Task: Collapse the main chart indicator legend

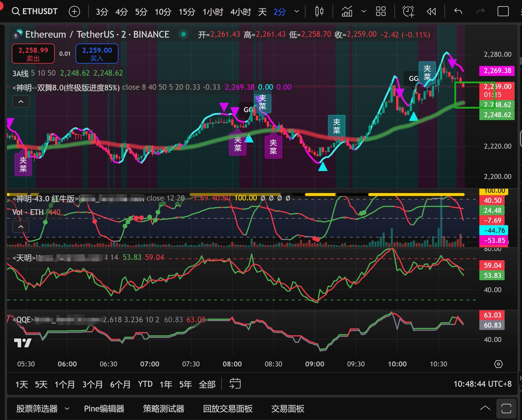Action: click(20, 102)
